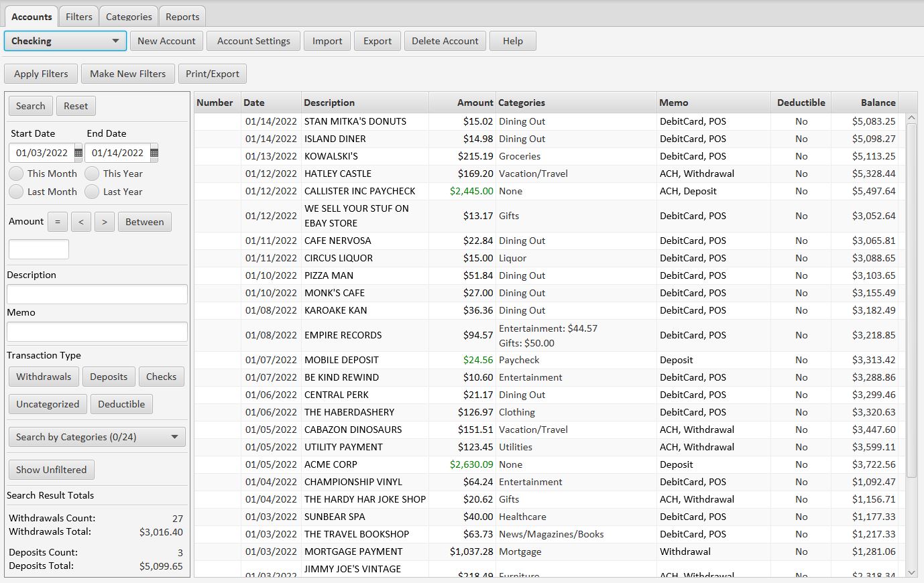
Task: Toggle the Deductible filter button
Action: (x=121, y=404)
